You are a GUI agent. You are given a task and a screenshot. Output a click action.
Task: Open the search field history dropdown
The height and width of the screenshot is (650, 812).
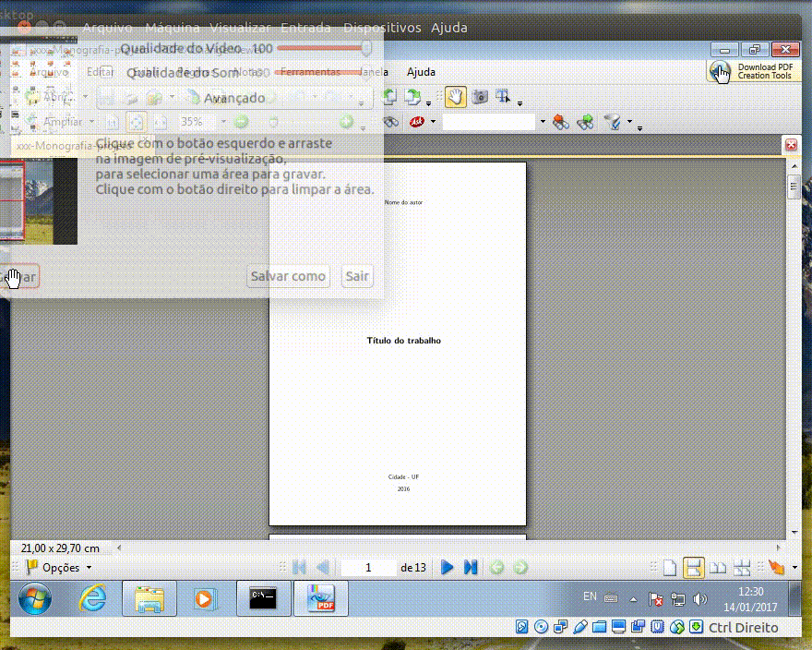click(x=543, y=122)
